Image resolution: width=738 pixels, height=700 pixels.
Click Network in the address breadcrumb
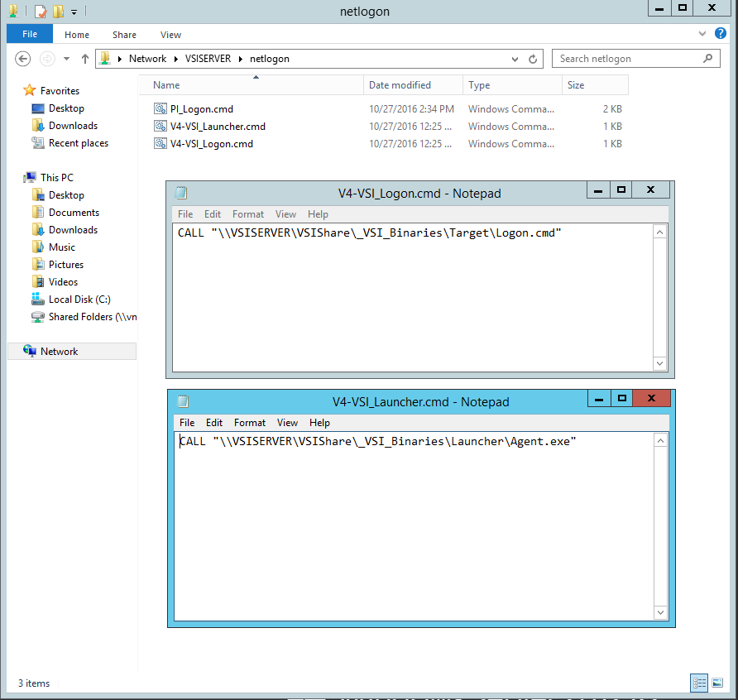147,59
